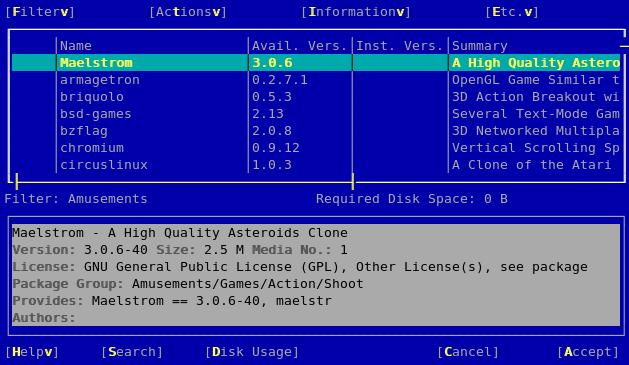
Task: Select the bzflag package row
Action: click(x=316, y=131)
